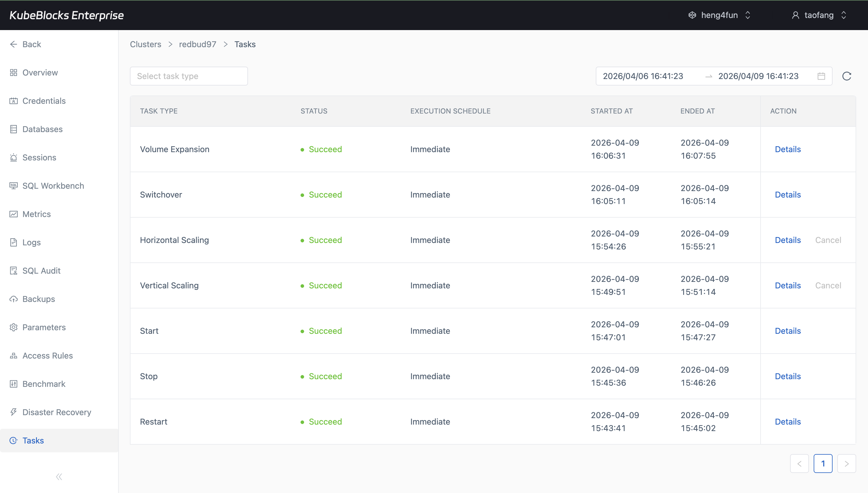Viewport: 868px width, 493px height.
Task: View the SQL Audit page
Action: click(41, 271)
